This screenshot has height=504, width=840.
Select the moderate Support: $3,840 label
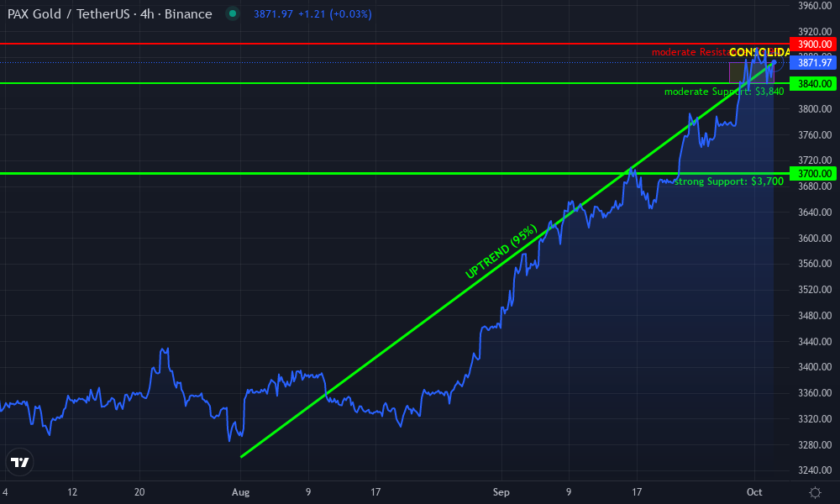tap(723, 92)
